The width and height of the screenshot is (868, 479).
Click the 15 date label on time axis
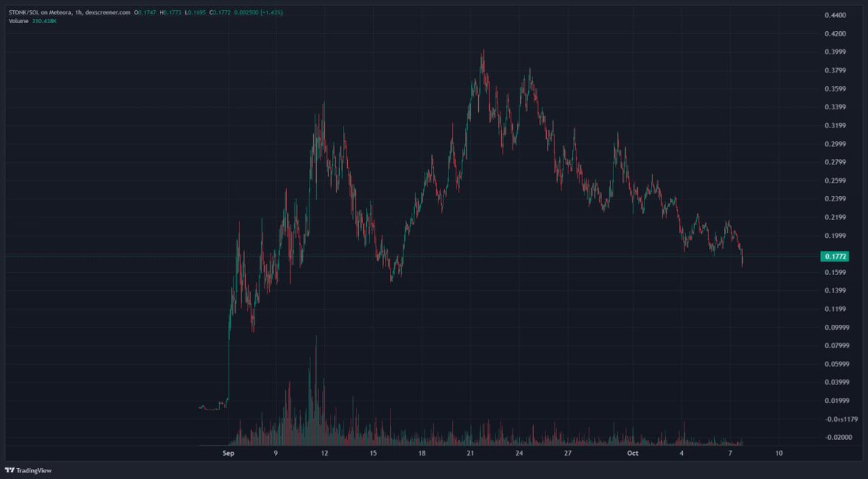[x=373, y=454]
